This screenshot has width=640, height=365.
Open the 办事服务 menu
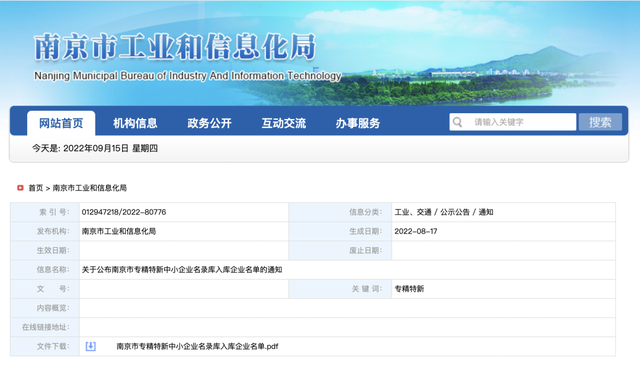pos(358,123)
